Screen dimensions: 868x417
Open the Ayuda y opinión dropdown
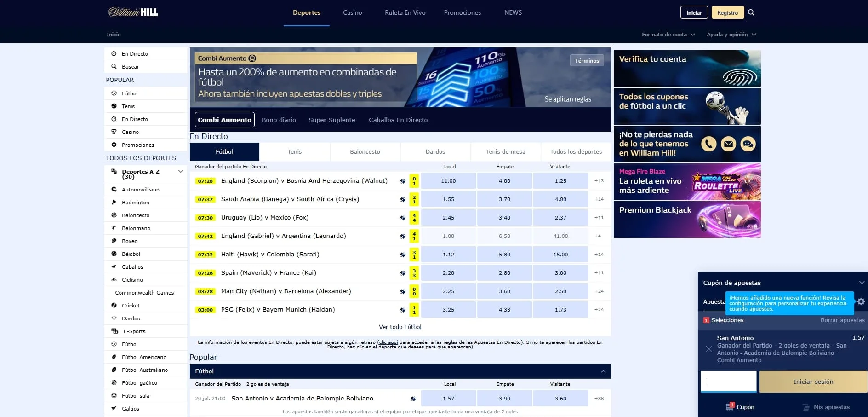(731, 35)
